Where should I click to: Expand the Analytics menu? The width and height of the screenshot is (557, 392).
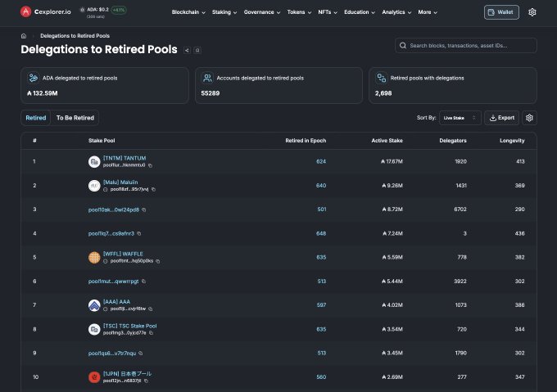click(396, 12)
